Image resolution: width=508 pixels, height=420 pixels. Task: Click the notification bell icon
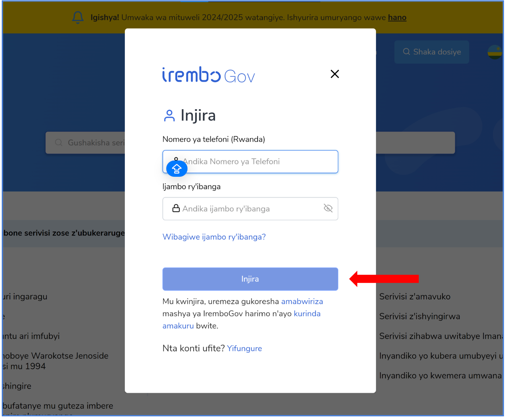coord(78,17)
